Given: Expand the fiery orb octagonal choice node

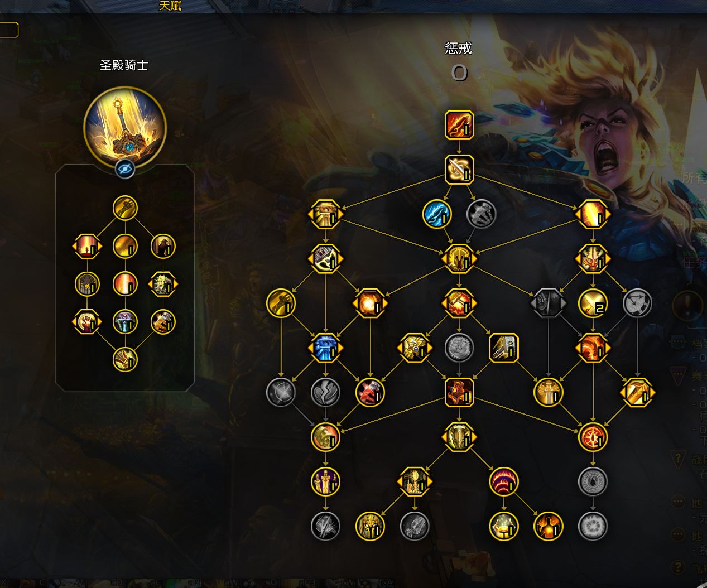Looking at the screenshot, I should coord(370,303).
